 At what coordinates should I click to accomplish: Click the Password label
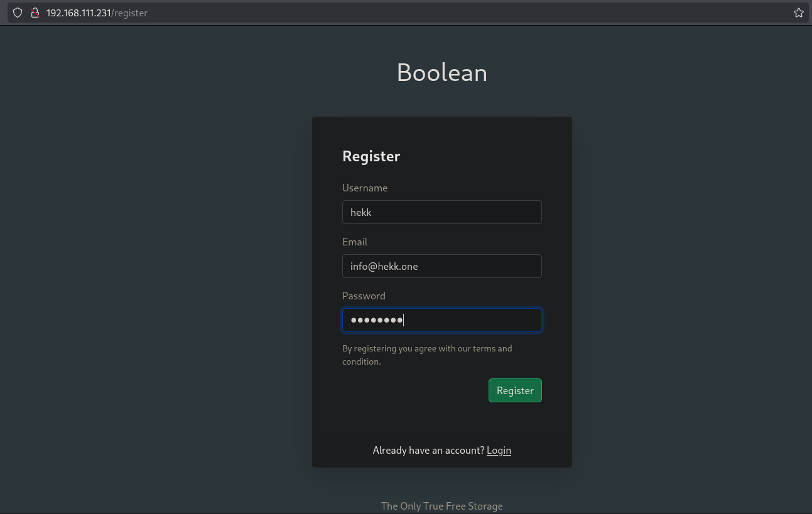point(364,296)
